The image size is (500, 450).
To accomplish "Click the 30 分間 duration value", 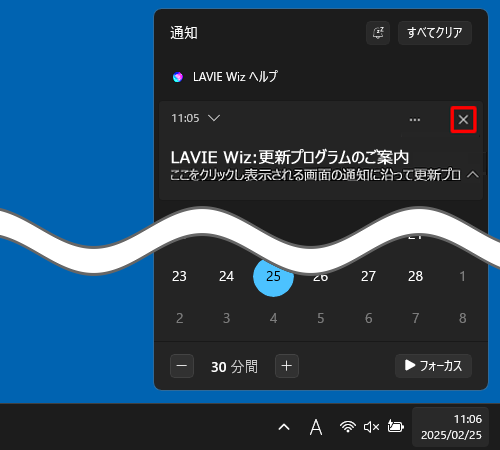I will 234,367.
